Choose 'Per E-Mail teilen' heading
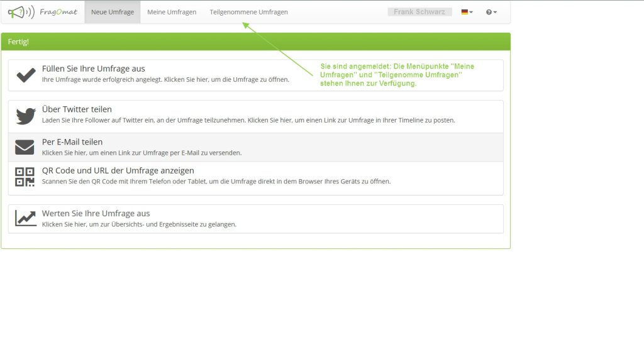 tap(72, 142)
